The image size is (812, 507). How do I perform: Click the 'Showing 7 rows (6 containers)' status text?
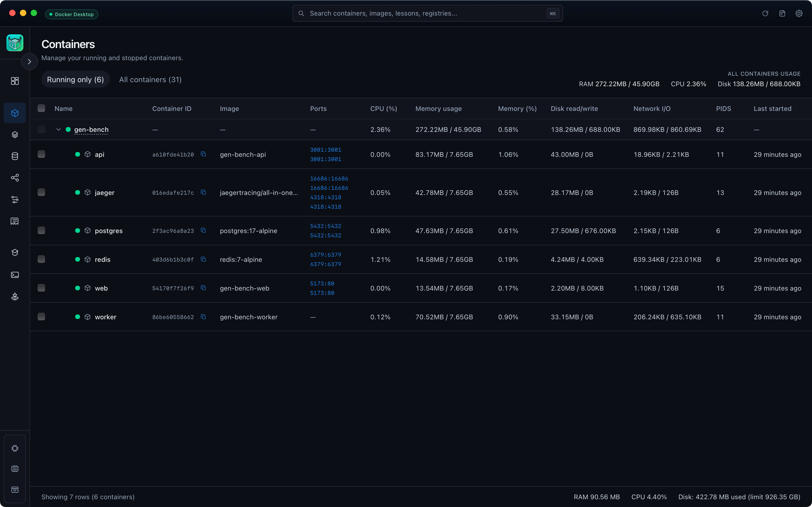(88, 497)
